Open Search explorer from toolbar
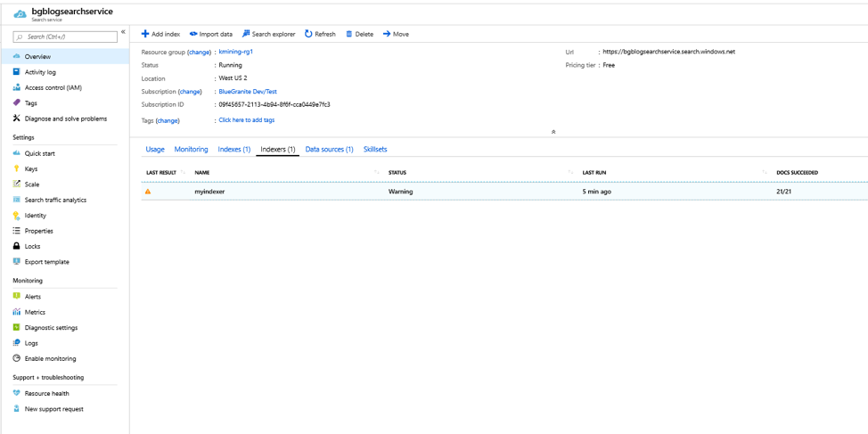Screen dimensions: 868x434 pos(268,34)
